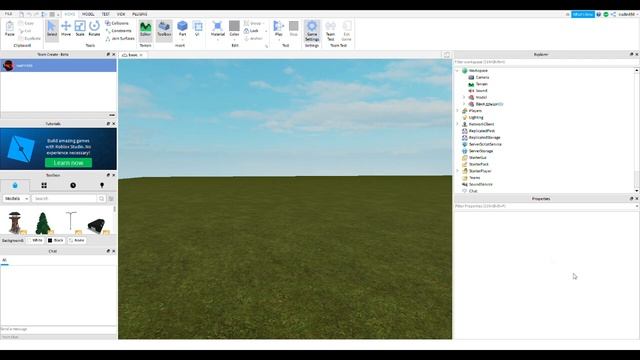The image size is (640, 360).
Task: Collapse the Workspace tree node
Action: [458, 71]
